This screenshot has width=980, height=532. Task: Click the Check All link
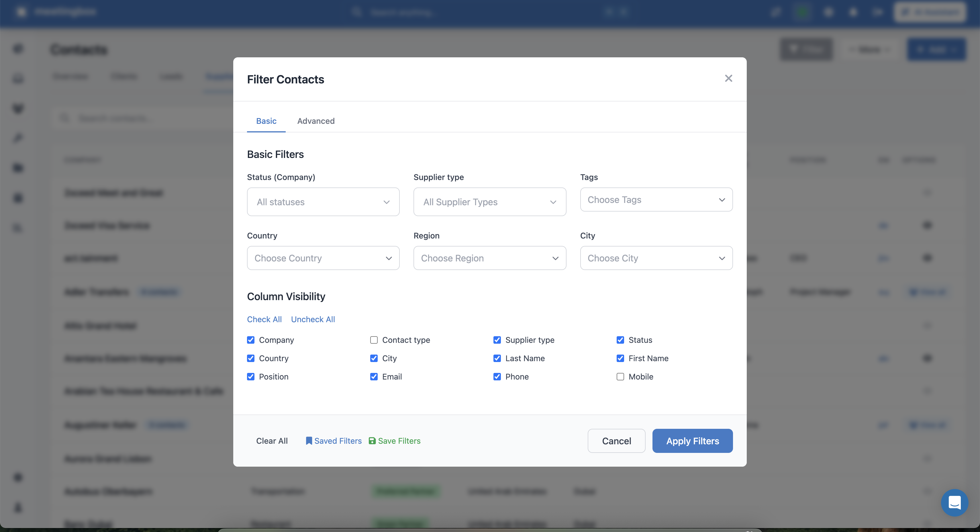coord(264,319)
